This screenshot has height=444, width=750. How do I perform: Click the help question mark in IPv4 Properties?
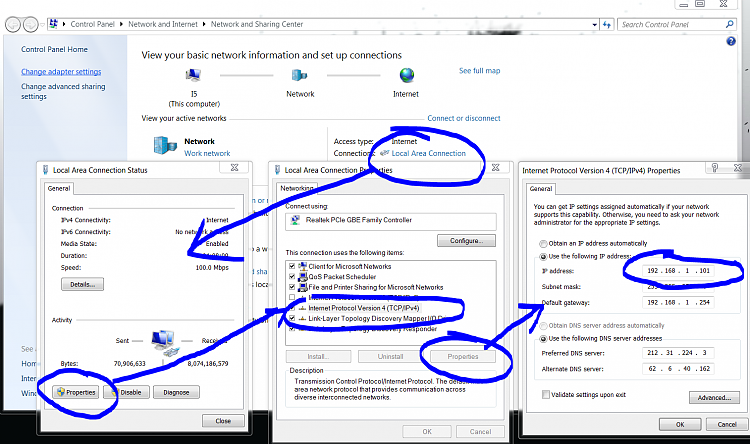pos(714,167)
